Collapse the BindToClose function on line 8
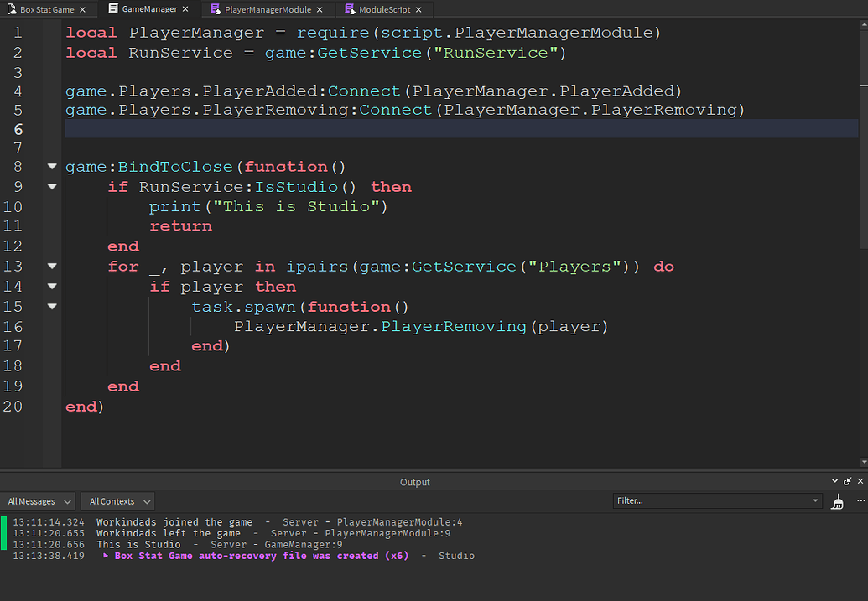 [x=52, y=167]
